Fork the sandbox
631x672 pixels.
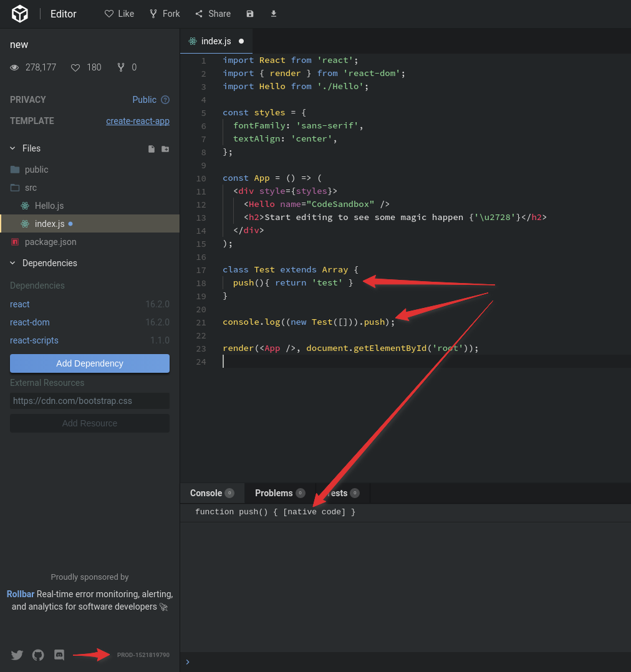[164, 13]
